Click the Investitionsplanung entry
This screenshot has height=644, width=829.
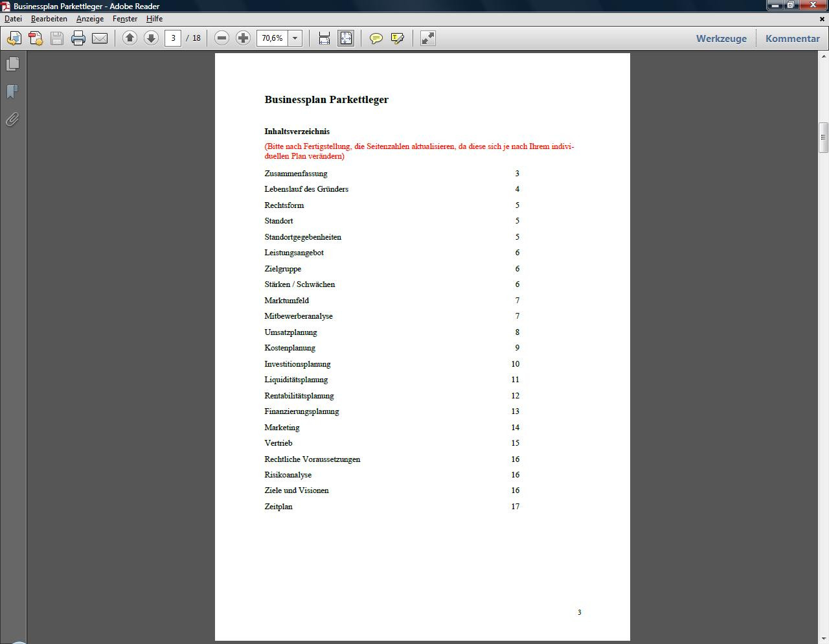tap(298, 364)
